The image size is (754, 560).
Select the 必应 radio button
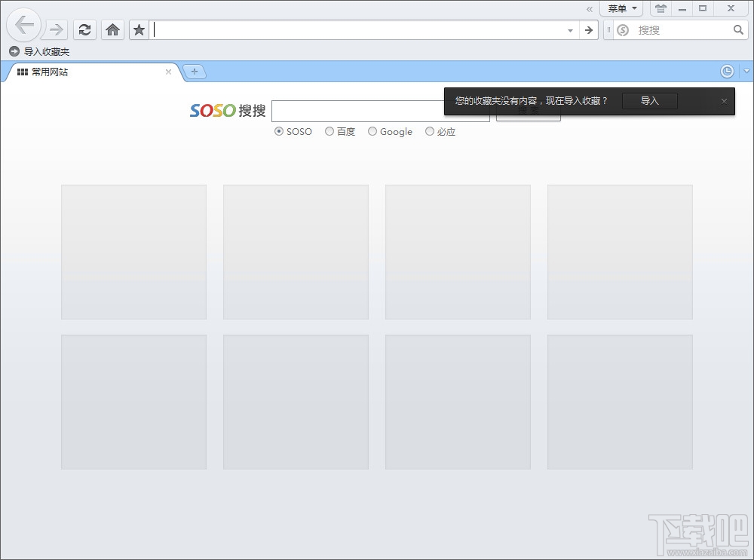pyautogui.click(x=430, y=131)
